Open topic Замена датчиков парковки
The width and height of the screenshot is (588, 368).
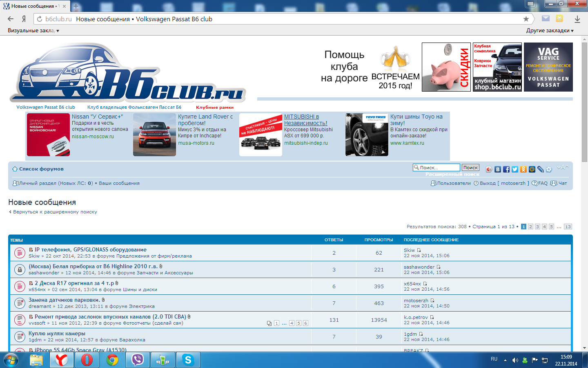tap(64, 300)
